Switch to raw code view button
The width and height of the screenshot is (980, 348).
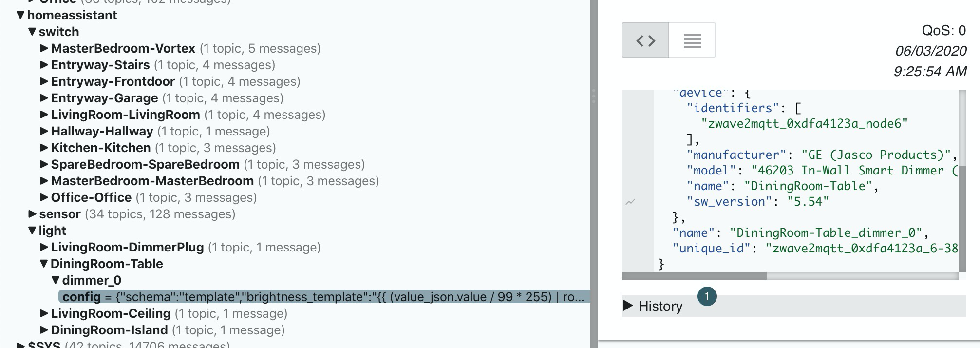(645, 40)
